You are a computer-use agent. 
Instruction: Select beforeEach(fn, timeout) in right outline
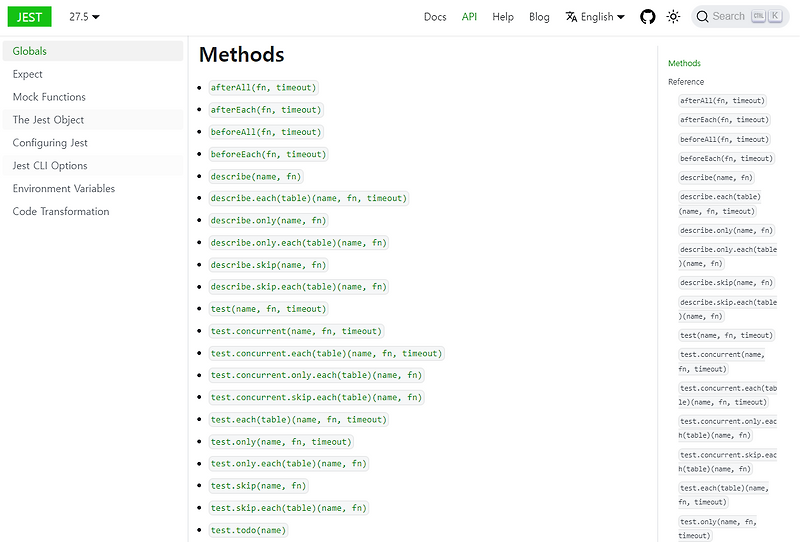pos(726,158)
